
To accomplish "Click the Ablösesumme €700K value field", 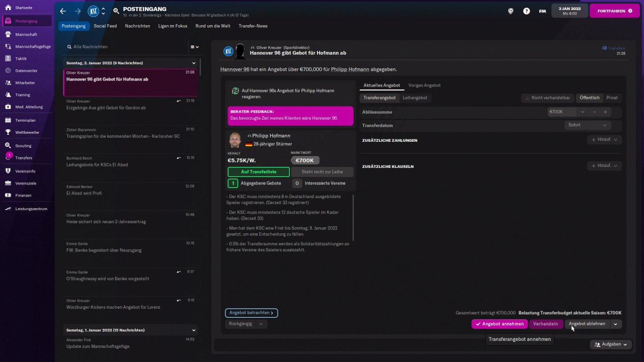I will 562,112.
